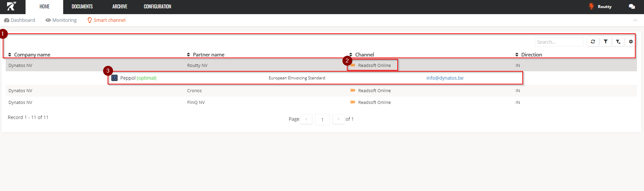The image size is (644, 191).
Task: Click the info@dynatos.be email link
Action: 445,78
